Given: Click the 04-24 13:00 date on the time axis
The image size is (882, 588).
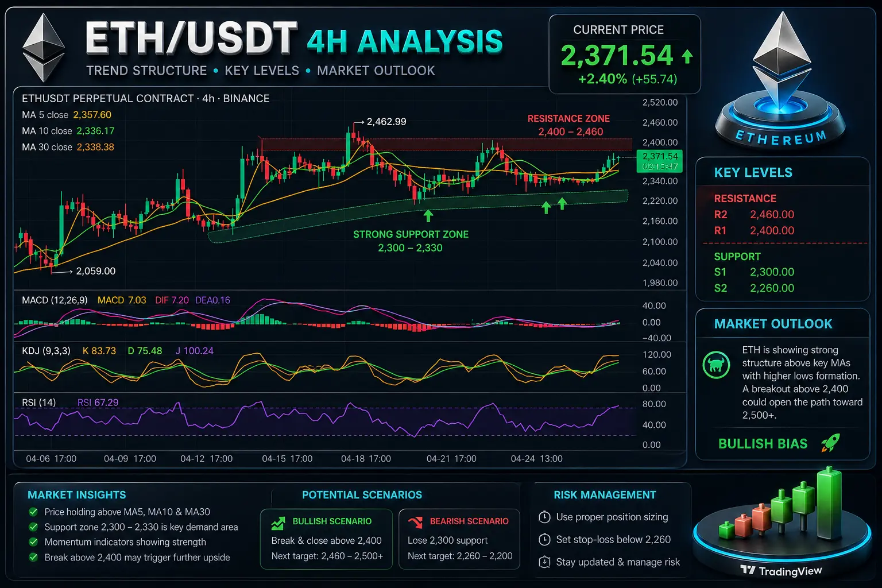Looking at the screenshot, I should [x=536, y=459].
